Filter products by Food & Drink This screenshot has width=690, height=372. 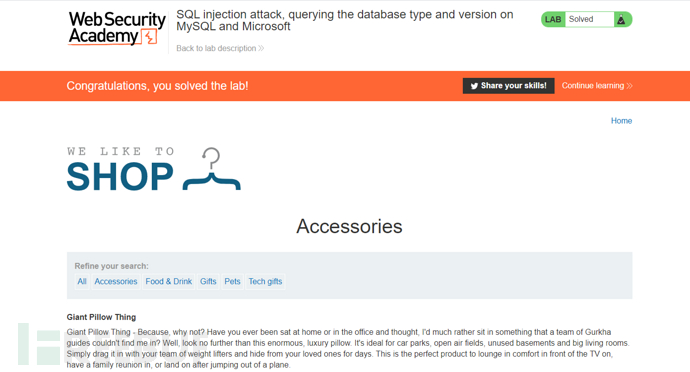click(x=169, y=281)
